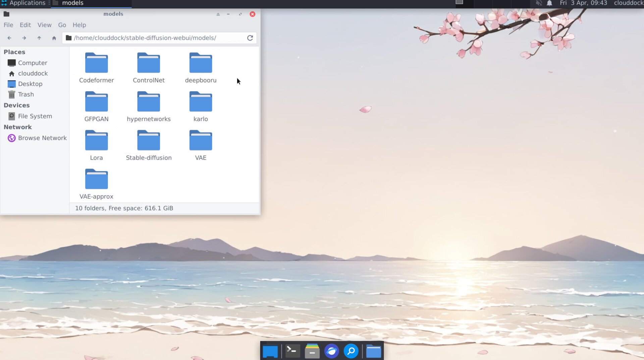Viewport: 644px width, 360px height.
Task: Click the notification bell in panel
Action: click(549, 3)
